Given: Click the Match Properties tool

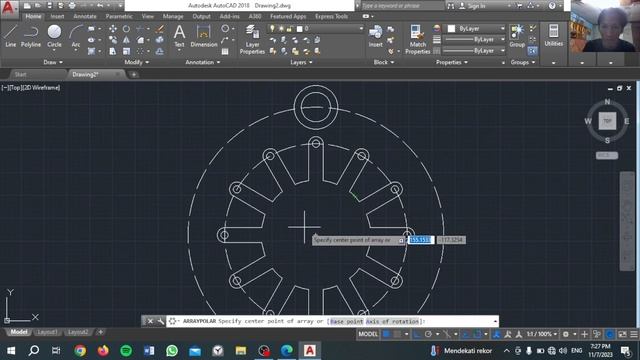Looking at the screenshot, I should coord(418,39).
